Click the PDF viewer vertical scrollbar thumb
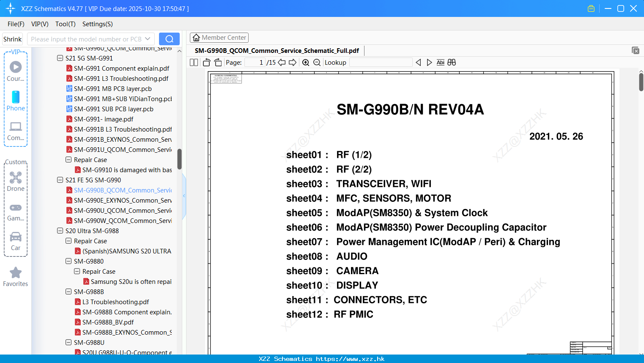Image resolution: width=644 pixels, height=363 pixels. 641,82
